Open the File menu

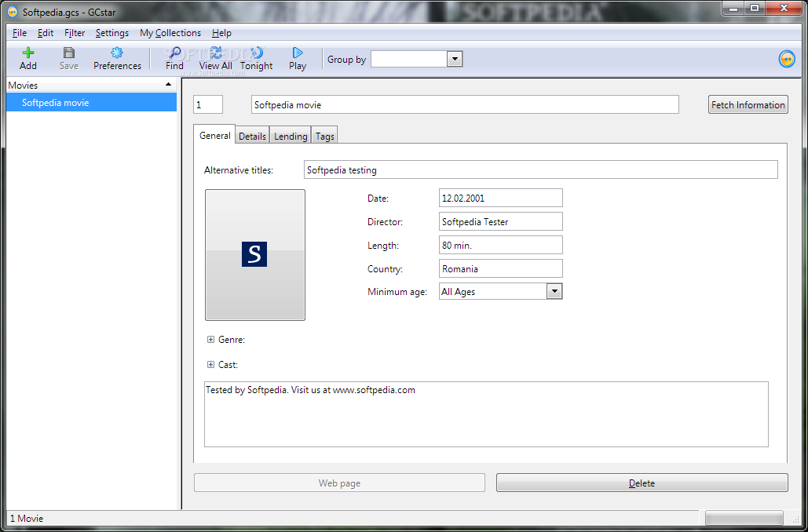click(20, 33)
